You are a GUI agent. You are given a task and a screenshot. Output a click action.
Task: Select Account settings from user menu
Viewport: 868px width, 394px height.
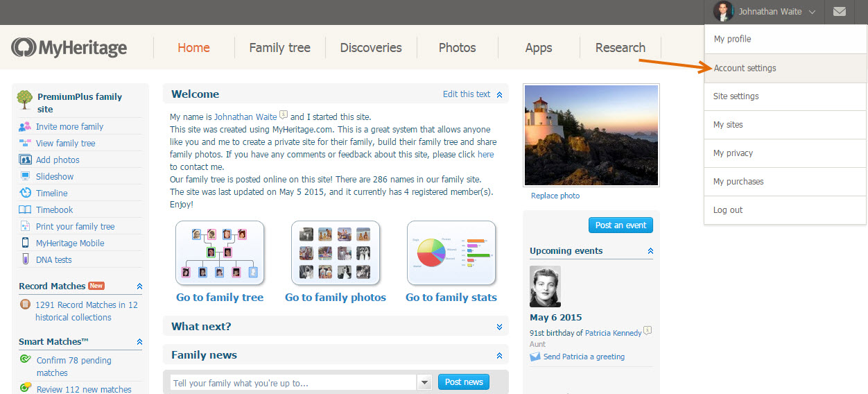tap(745, 68)
